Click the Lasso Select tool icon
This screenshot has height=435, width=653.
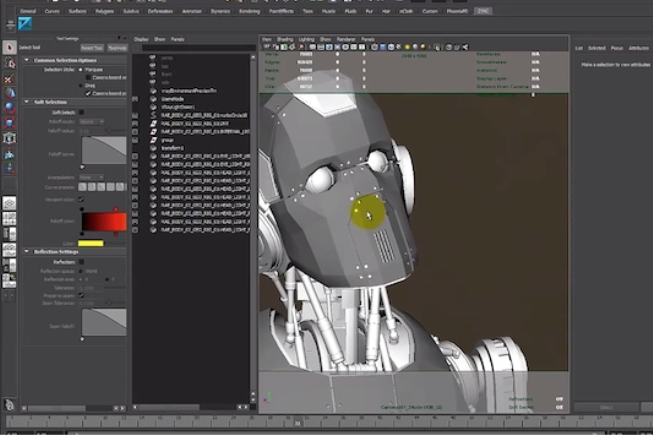click(x=9, y=62)
